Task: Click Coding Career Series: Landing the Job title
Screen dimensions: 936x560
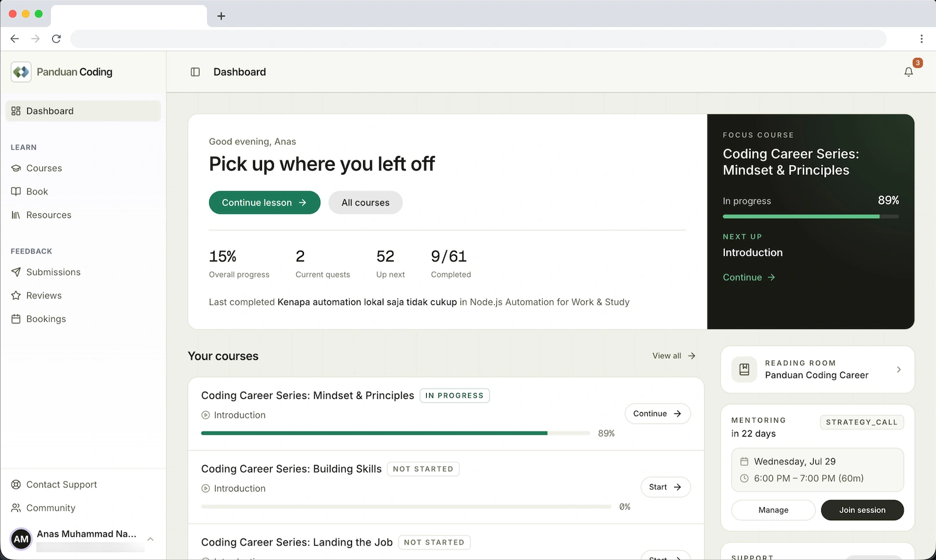Action: 297,543
